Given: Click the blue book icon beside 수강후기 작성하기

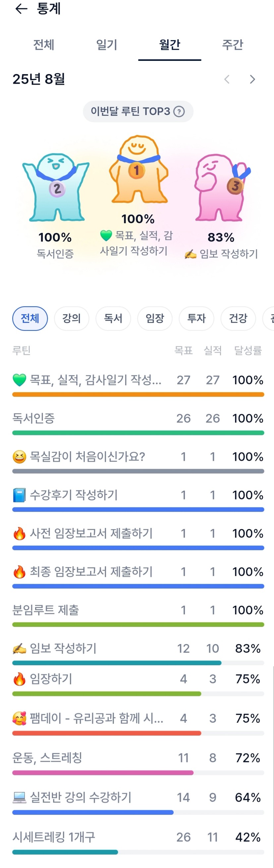Looking at the screenshot, I should tap(19, 495).
